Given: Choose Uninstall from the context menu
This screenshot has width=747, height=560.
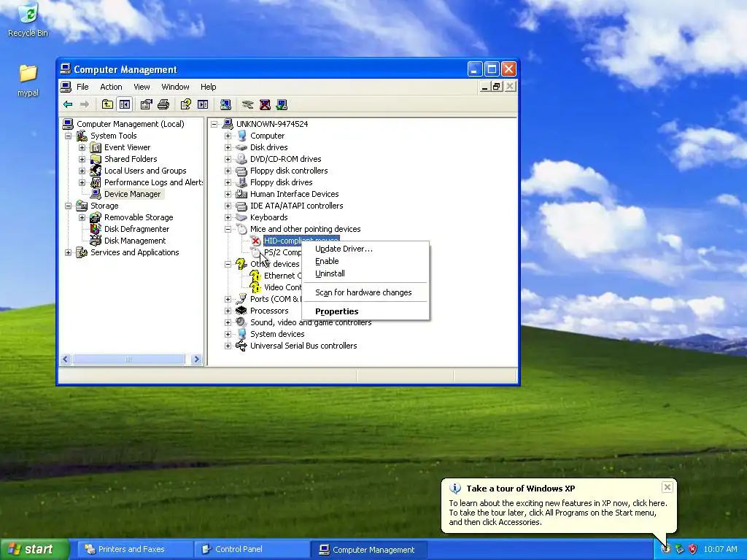Looking at the screenshot, I should coord(365,273).
